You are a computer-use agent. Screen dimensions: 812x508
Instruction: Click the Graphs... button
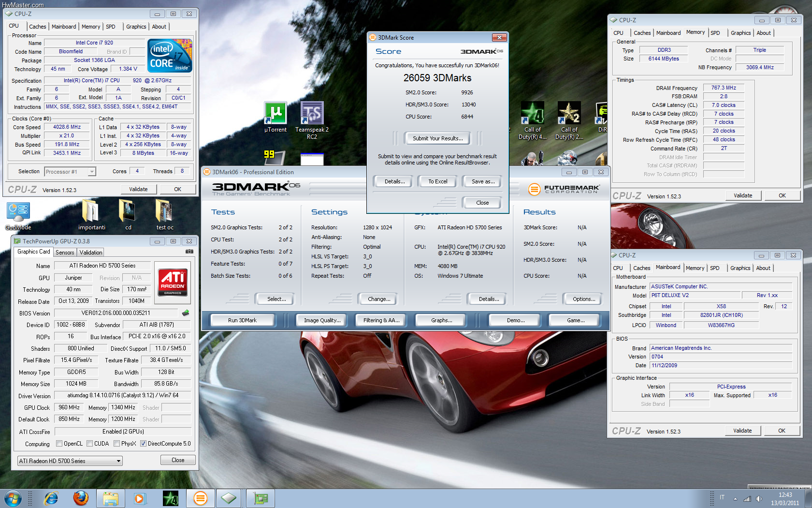pyautogui.click(x=441, y=320)
